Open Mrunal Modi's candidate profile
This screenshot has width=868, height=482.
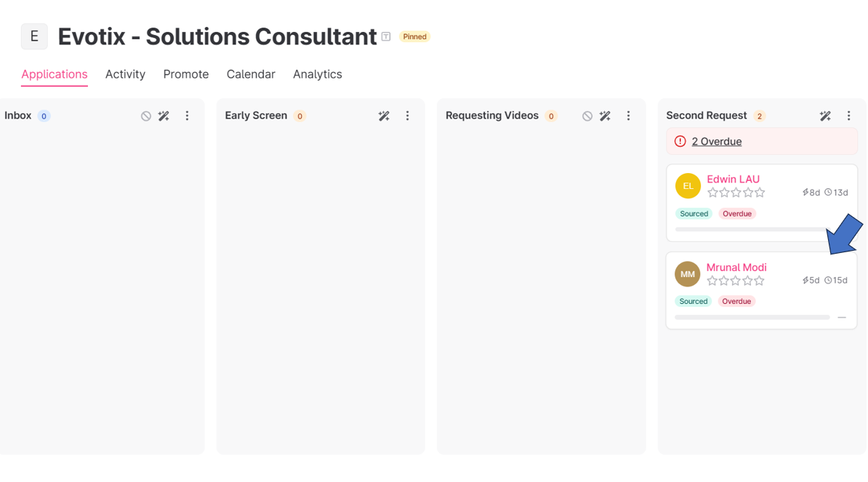tap(736, 268)
